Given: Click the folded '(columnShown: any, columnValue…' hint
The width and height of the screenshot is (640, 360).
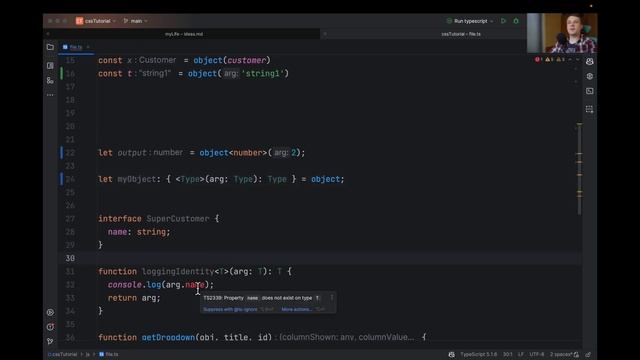Looking at the screenshot, I should click(346, 338).
